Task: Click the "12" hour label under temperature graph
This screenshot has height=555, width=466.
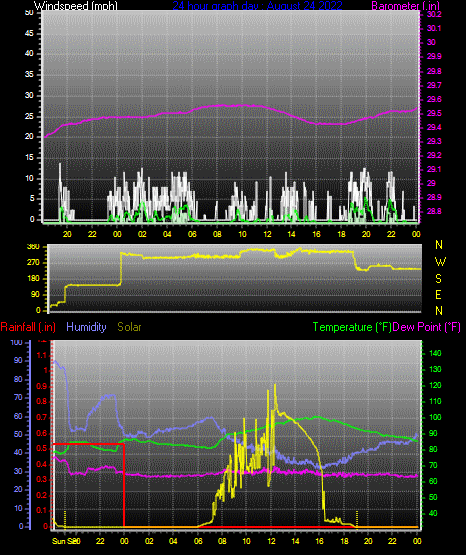Action: (x=271, y=541)
